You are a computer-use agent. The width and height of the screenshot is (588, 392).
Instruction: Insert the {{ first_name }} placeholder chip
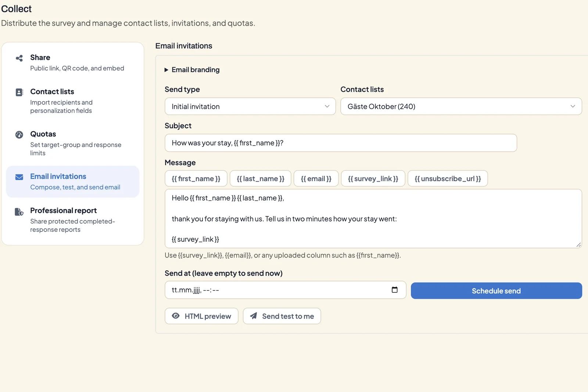point(196,179)
